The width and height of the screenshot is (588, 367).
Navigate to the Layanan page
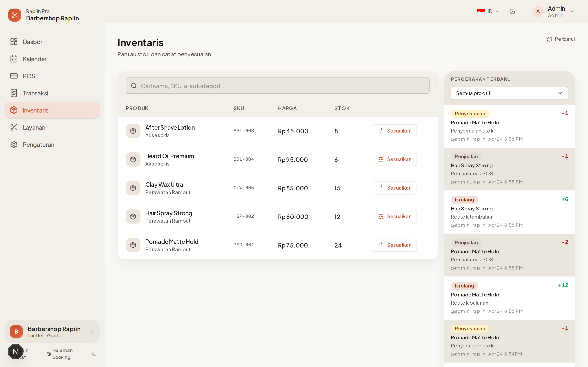(34, 127)
